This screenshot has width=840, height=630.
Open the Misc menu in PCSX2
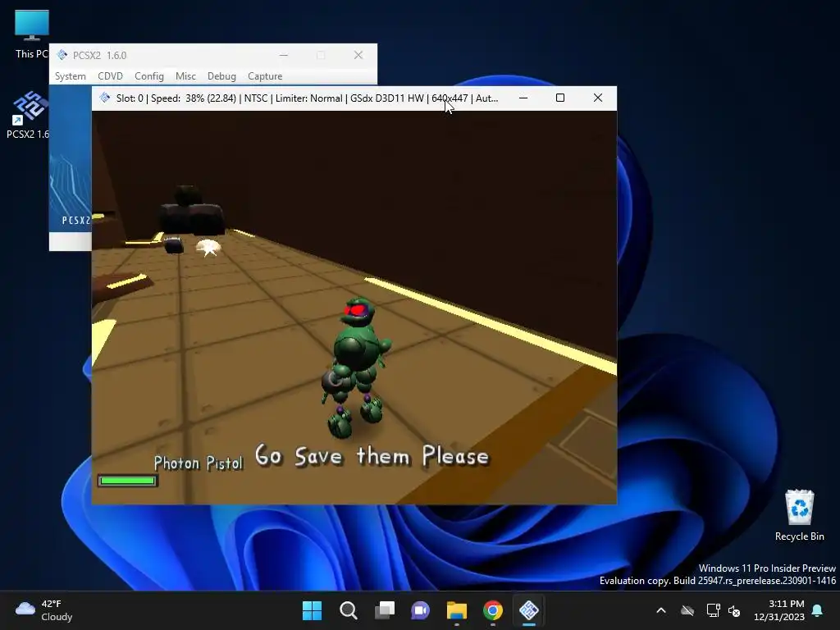(x=185, y=76)
